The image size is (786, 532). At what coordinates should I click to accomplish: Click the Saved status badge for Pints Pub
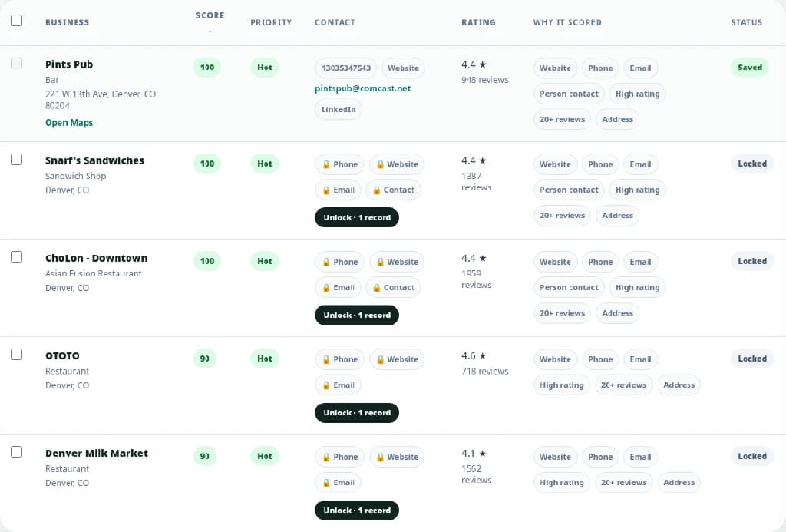[x=749, y=68]
